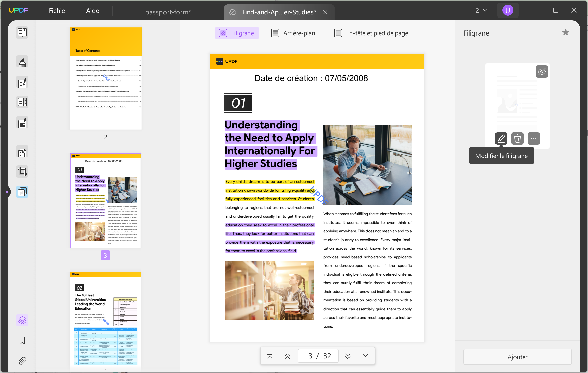The height and width of the screenshot is (373, 588).
Task: Switch to the Arrière-plan tab
Action: [293, 33]
